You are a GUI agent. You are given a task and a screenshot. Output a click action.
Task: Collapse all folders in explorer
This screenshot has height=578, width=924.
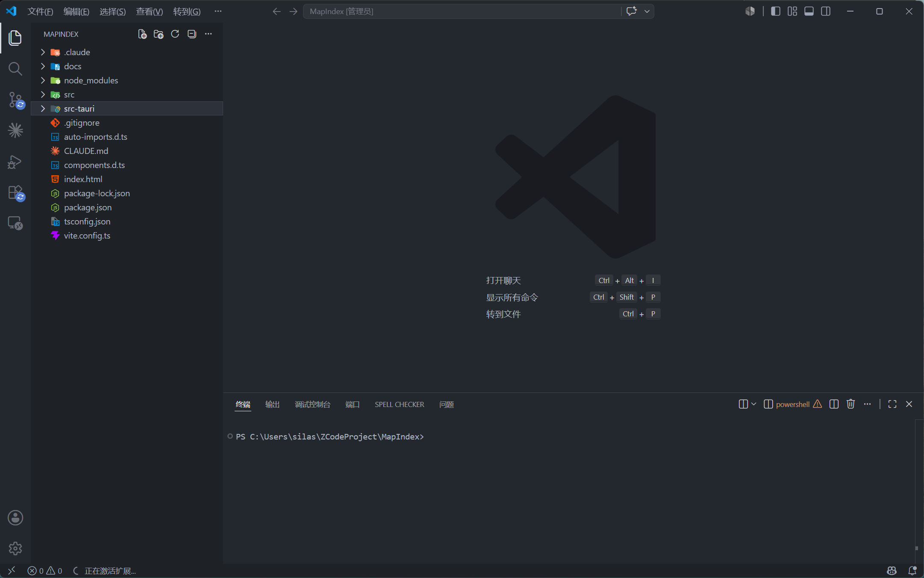[192, 34]
